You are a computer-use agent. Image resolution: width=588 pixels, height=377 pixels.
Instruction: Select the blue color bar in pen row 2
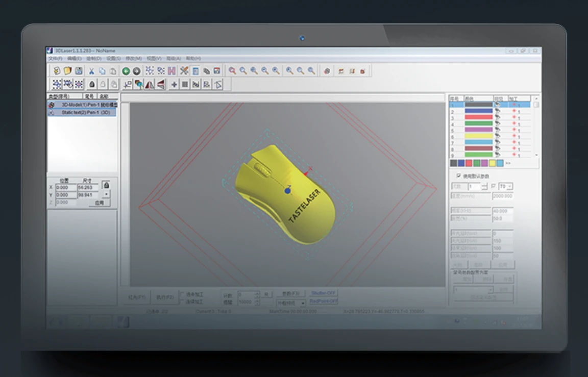[x=478, y=111]
